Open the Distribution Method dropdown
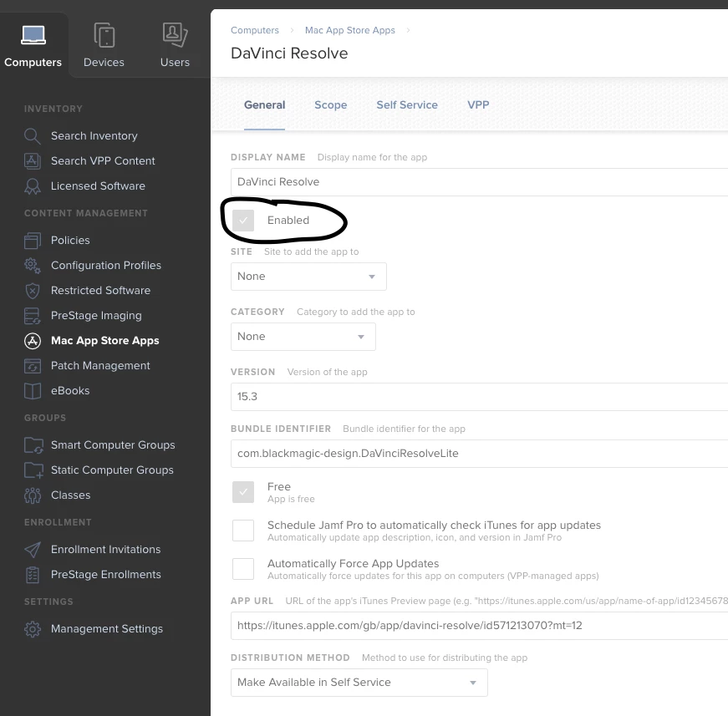This screenshot has width=728, height=716. pos(359,683)
